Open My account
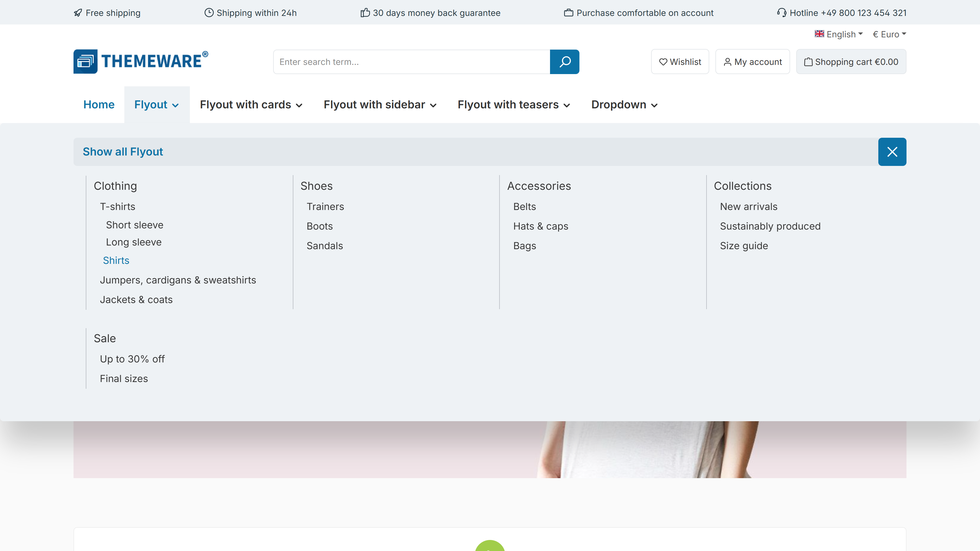980x551 pixels. 752,62
